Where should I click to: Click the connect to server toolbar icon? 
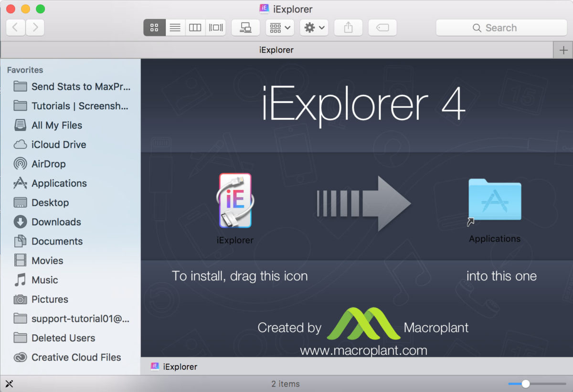point(245,28)
